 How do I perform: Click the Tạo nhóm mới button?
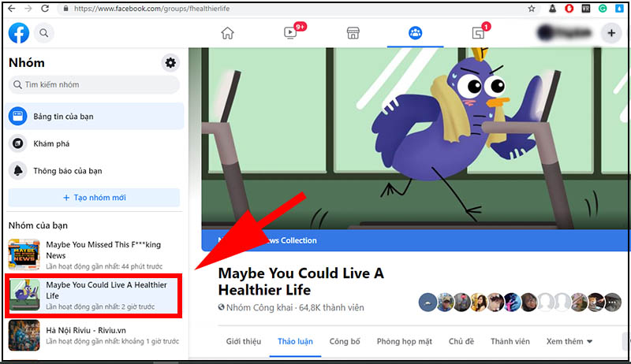tap(94, 198)
